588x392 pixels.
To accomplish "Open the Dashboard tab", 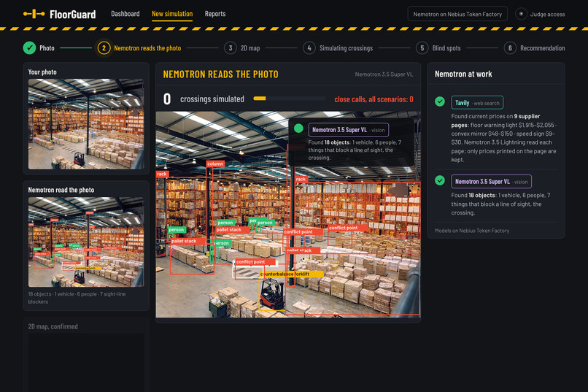I will click(x=125, y=14).
